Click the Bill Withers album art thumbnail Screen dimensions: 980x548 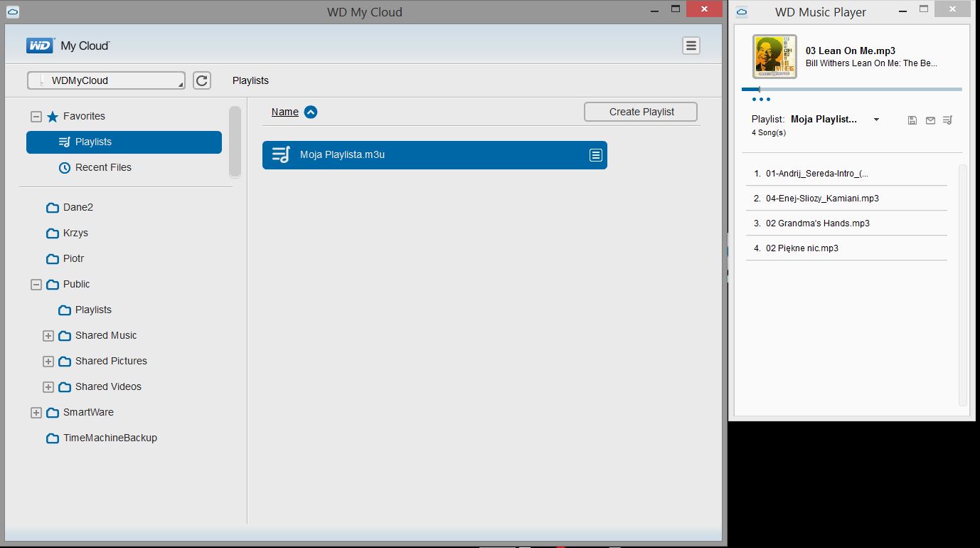point(774,56)
